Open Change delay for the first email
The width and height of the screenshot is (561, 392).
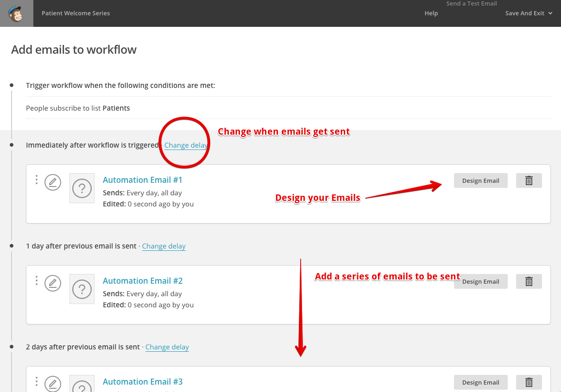pyautogui.click(x=185, y=145)
